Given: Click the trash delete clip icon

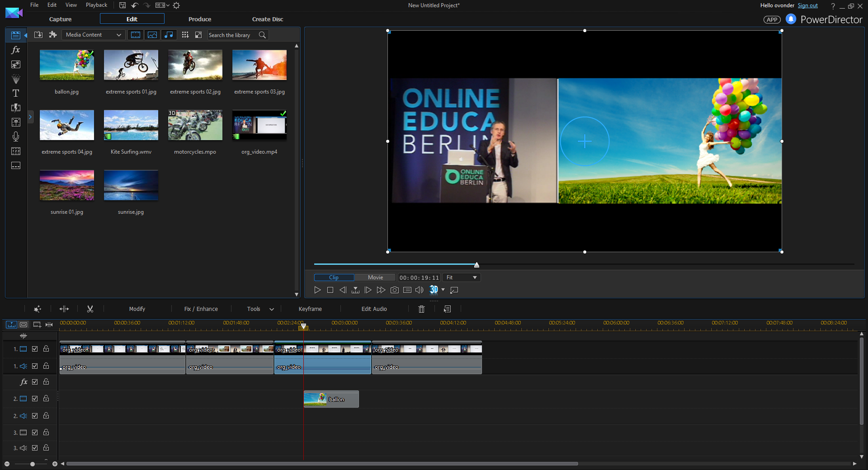Looking at the screenshot, I should (x=421, y=309).
